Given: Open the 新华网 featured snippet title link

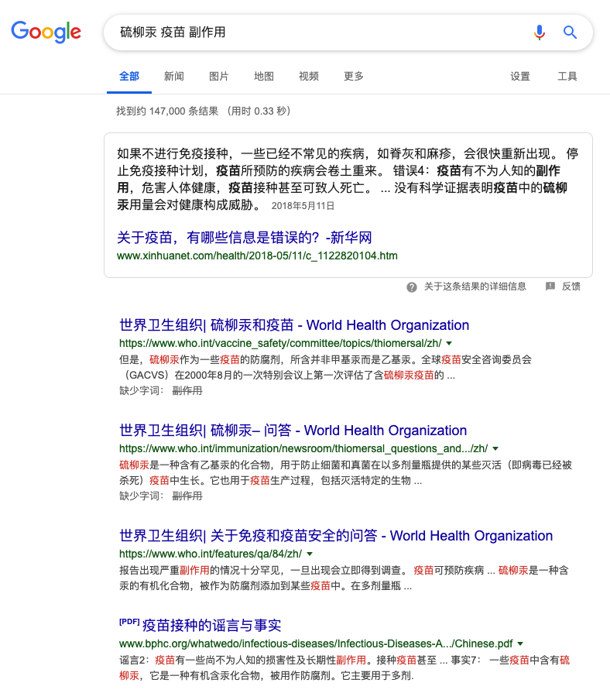Looking at the screenshot, I should point(245,238).
